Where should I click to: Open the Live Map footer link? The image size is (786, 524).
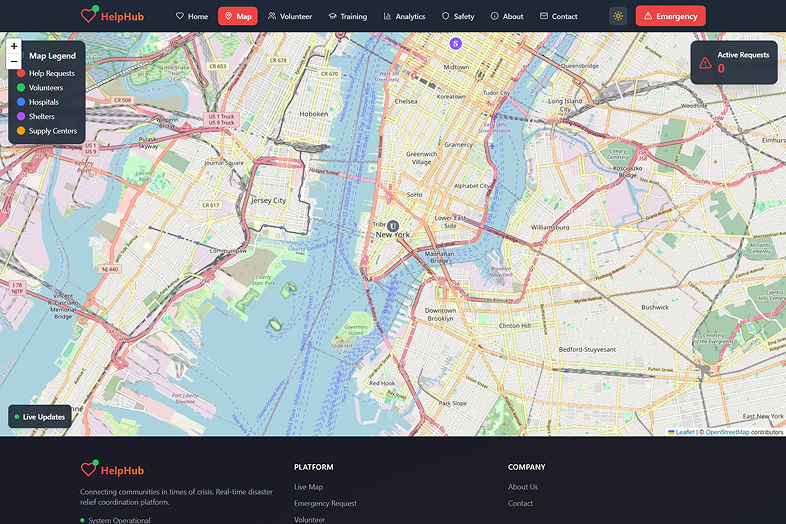coord(308,487)
